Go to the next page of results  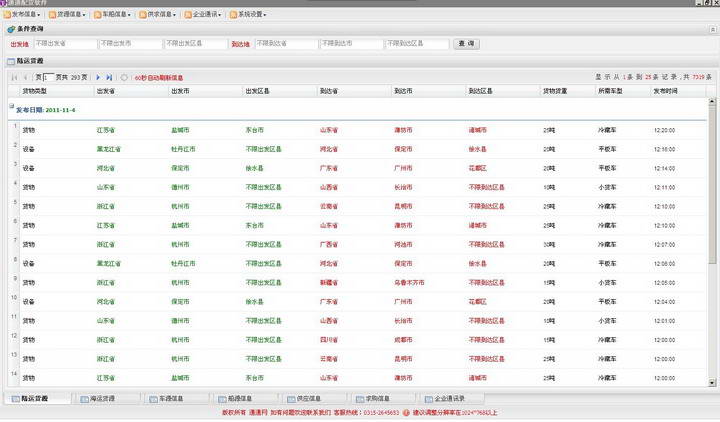point(98,77)
